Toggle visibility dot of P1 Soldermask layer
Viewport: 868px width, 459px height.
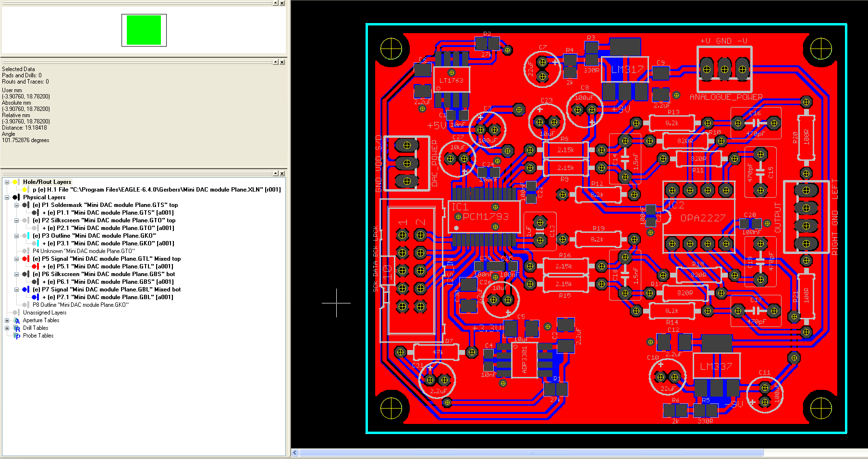[24, 205]
